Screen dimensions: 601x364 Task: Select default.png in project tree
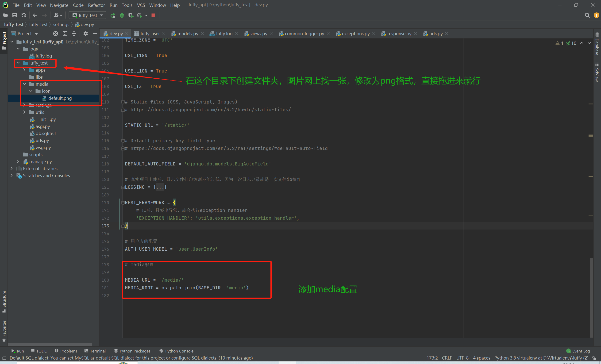[60, 98]
